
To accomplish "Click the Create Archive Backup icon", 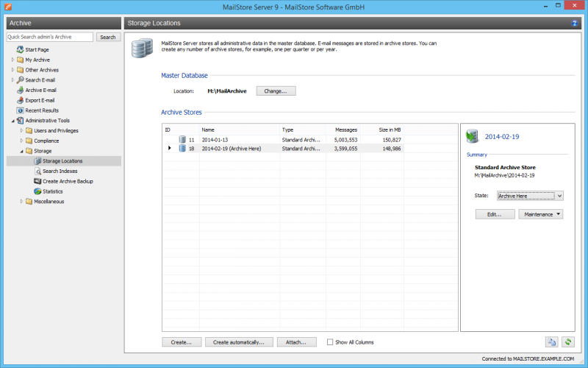I will click(x=37, y=181).
